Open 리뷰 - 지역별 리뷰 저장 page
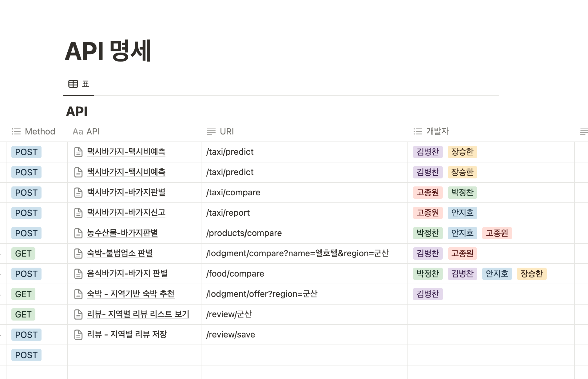Viewport: 588px width, 379px height. click(127, 334)
